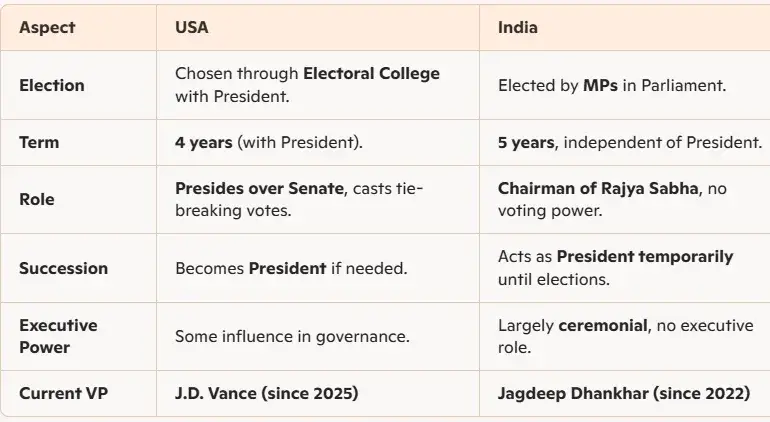Click the 'J.D. Vance (since 2025)' cell

click(x=267, y=394)
